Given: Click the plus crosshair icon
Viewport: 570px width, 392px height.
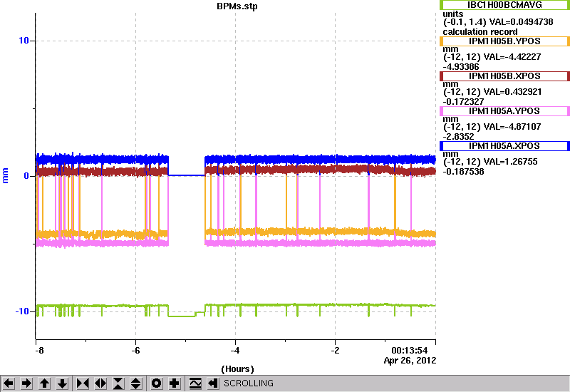Looking at the screenshot, I should click(x=175, y=383).
